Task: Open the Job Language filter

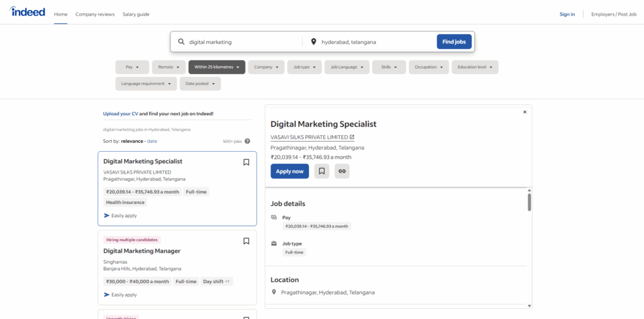Action: [x=347, y=67]
